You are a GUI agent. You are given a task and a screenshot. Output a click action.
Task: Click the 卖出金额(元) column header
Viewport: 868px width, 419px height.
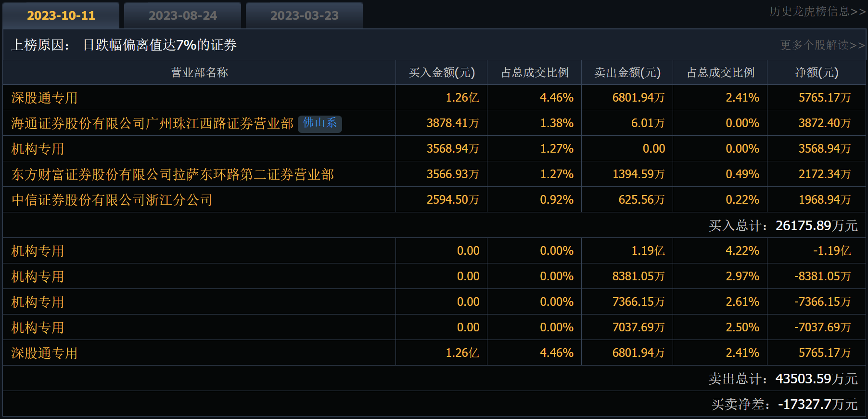point(627,72)
